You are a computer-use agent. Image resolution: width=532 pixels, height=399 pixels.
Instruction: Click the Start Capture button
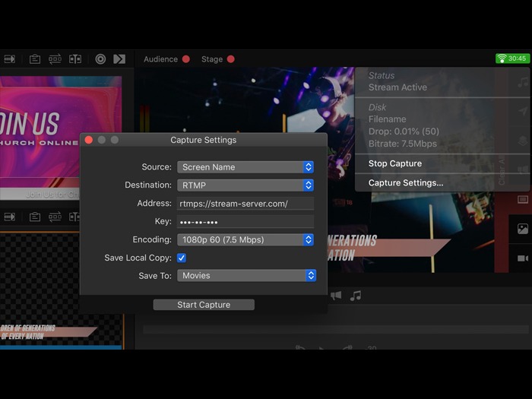[x=204, y=305]
